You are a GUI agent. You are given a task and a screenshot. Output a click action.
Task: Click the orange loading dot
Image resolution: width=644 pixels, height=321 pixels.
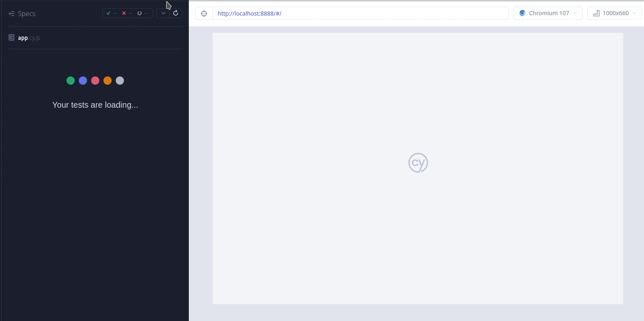click(108, 81)
